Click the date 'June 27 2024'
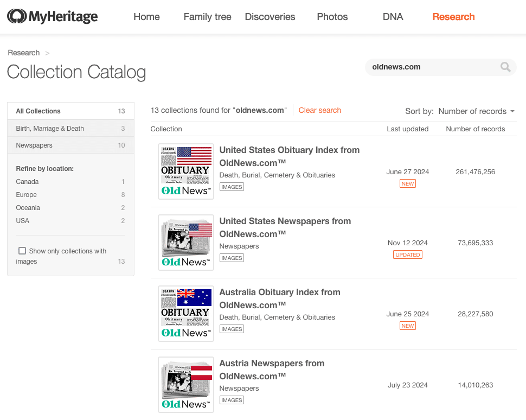This screenshot has height=420, width=526. [x=408, y=172]
